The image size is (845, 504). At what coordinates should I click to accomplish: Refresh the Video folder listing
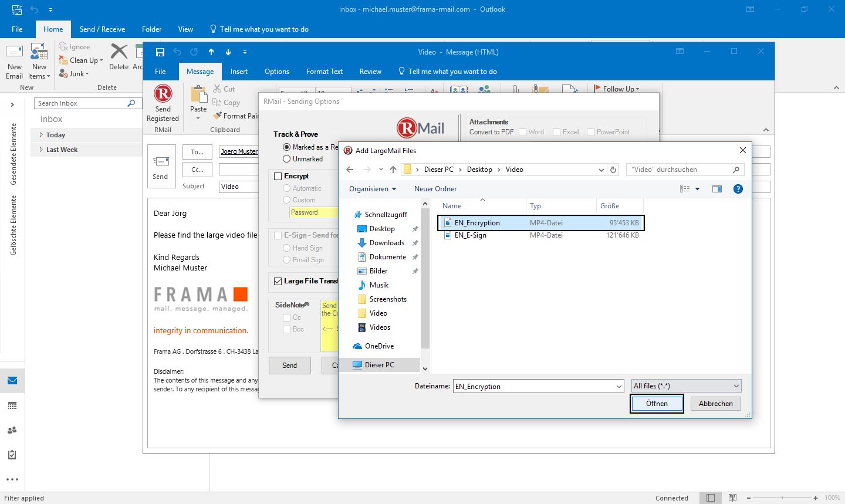click(613, 170)
